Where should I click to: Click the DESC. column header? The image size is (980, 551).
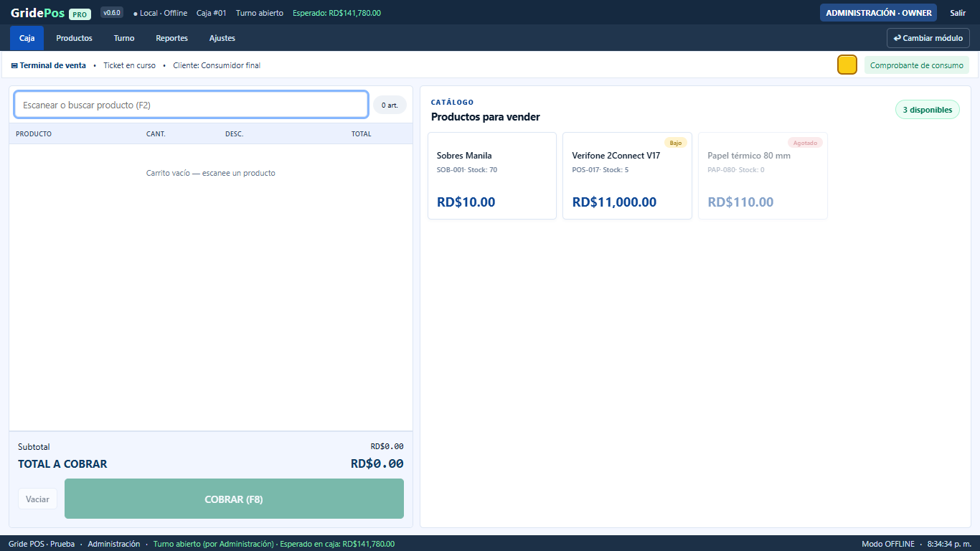[x=234, y=134]
